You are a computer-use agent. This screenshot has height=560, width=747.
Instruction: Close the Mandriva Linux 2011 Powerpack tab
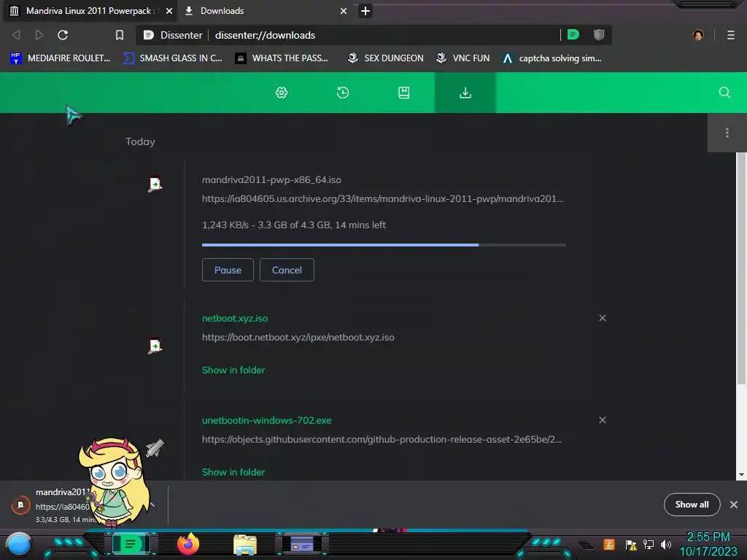coord(169,11)
